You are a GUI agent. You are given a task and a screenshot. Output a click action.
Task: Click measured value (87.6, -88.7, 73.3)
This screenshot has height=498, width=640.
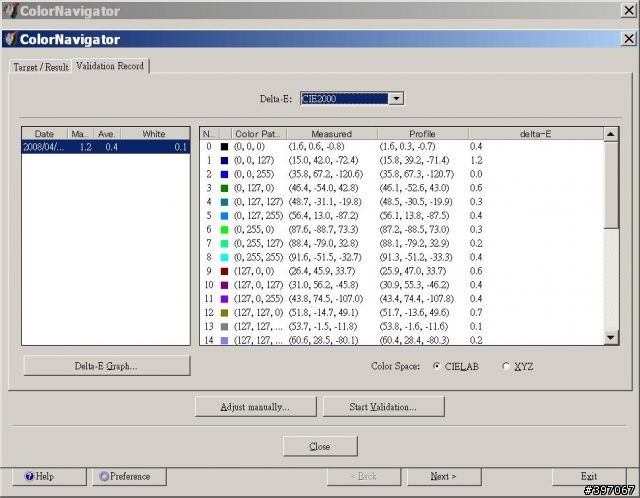[x=324, y=230]
